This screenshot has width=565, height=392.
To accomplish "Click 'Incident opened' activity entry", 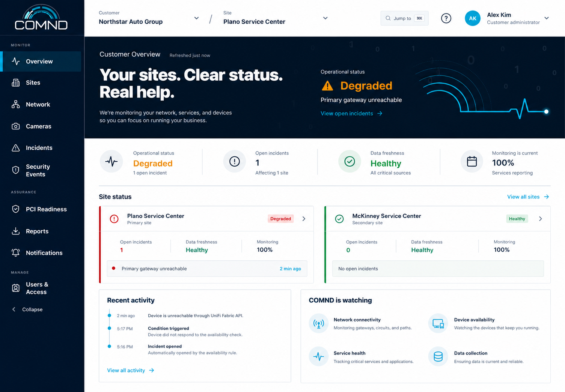I will [x=164, y=346].
